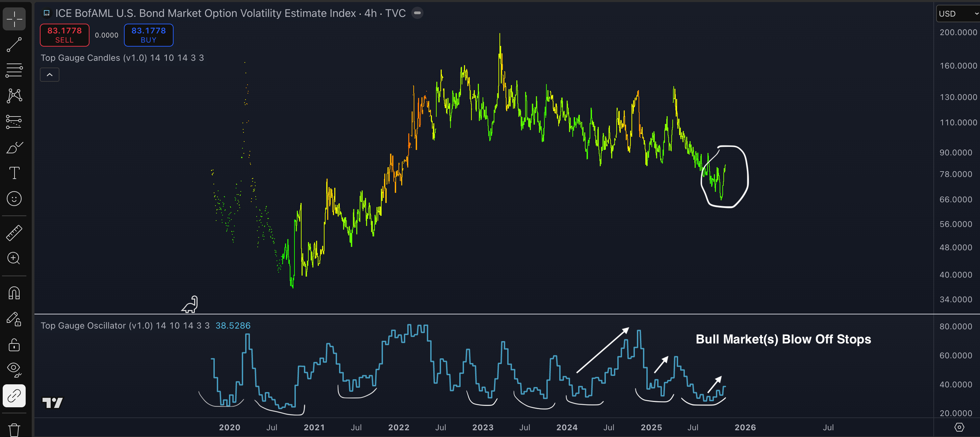
Task: Remove drawings with the trash icon
Action: point(14,430)
